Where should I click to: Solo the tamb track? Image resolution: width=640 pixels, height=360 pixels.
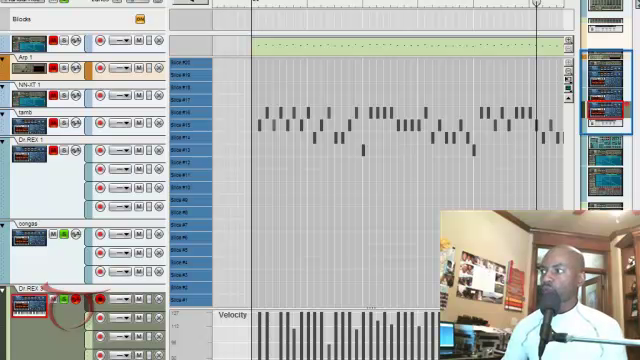(x=64, y=123)
